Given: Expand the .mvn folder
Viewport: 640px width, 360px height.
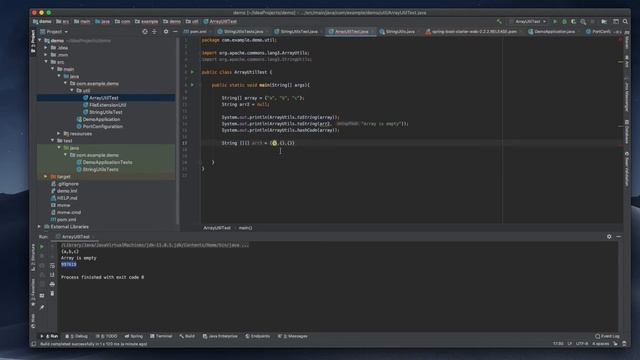Looking at the screenshot, I should point(46,55).
